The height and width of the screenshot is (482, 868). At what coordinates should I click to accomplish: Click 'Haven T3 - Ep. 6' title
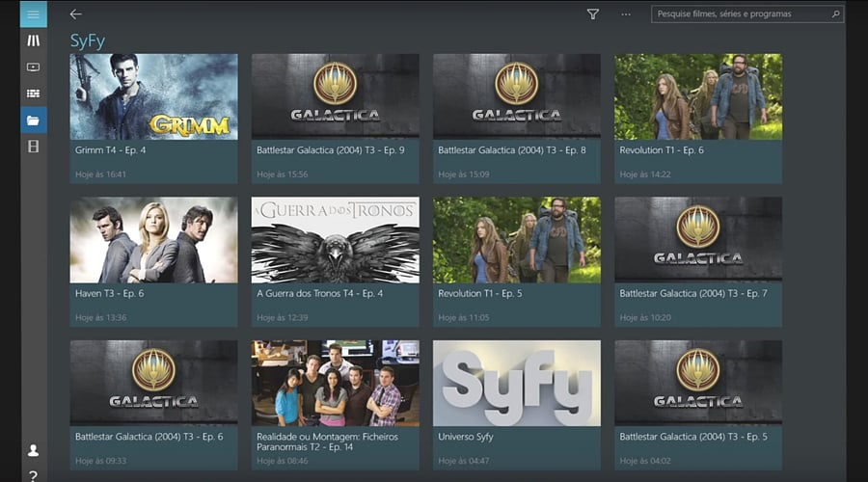pyautogui.click(x=110, y=293)
